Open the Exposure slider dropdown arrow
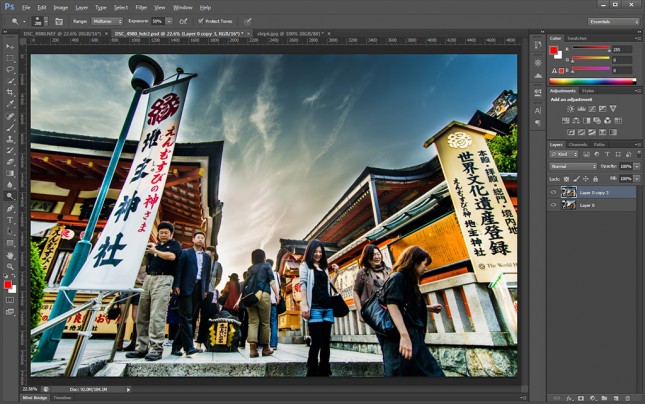This screenshot has width=645, height=404. click(169, 21)
